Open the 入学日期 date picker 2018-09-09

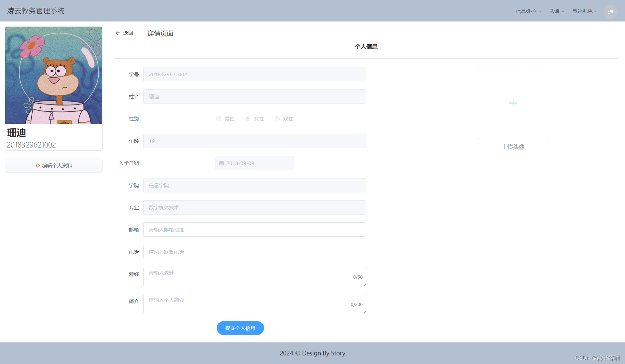(255, 163)
